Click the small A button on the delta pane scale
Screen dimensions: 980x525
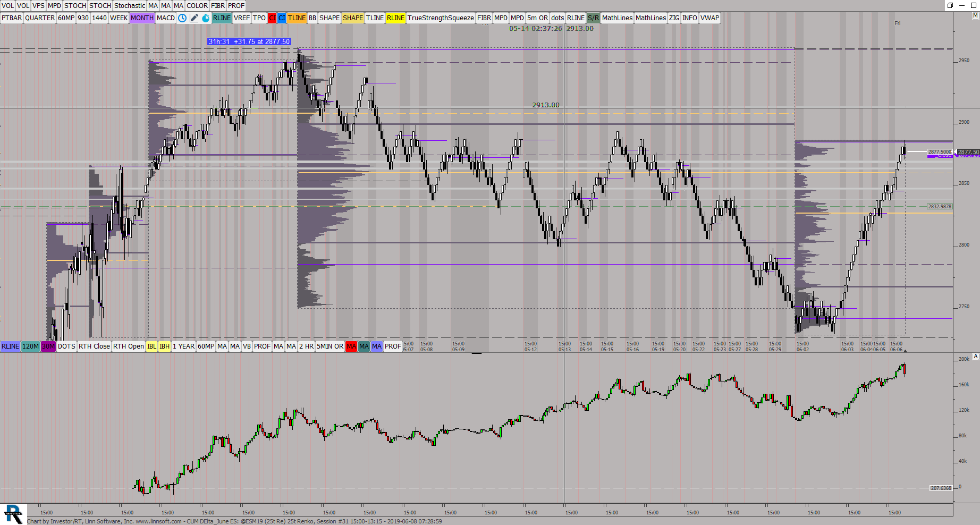click(975, 356)
